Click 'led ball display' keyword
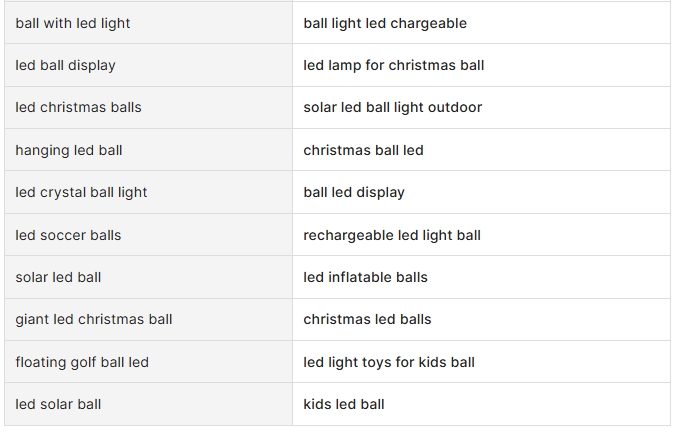Screen dimensions: 681x434 click(x=66, y=65)
